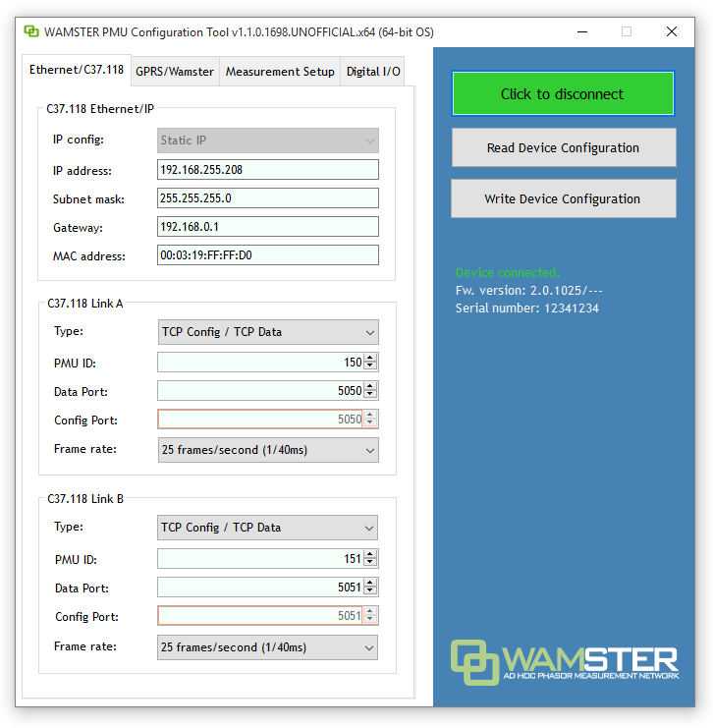Switch to the GPRS/Wamster tab

[x=175, y=72]
